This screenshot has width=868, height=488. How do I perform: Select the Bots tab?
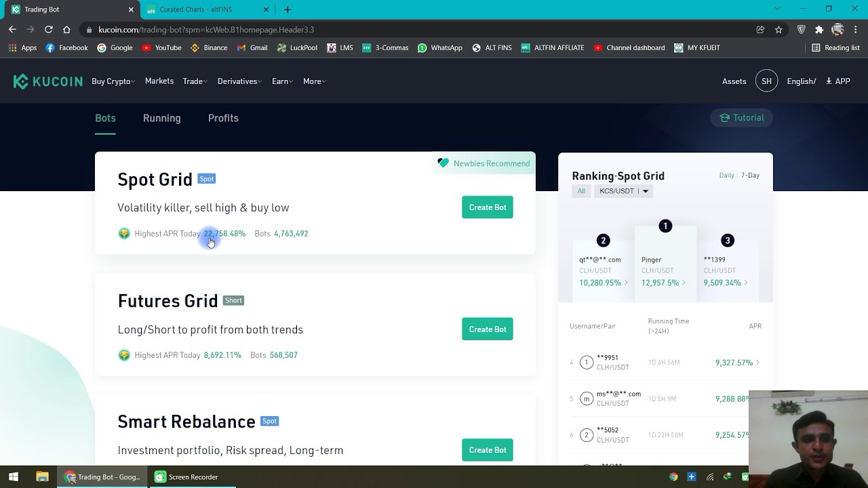(x=105, y=118)
